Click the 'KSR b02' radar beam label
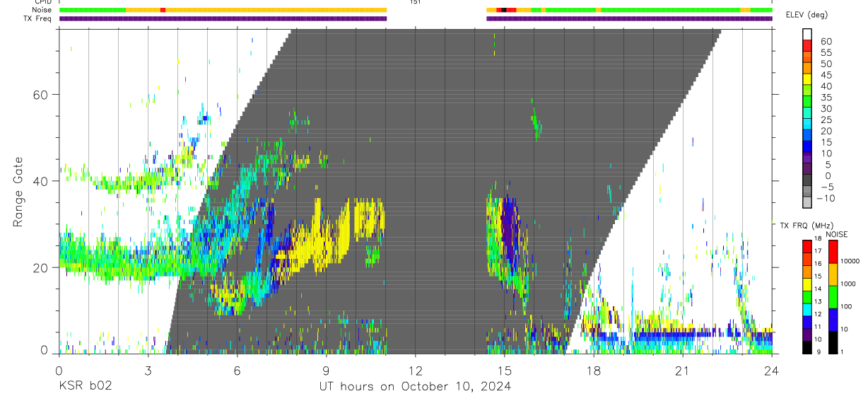The width and height of the screenshot is (868, 401). point(84,387)
